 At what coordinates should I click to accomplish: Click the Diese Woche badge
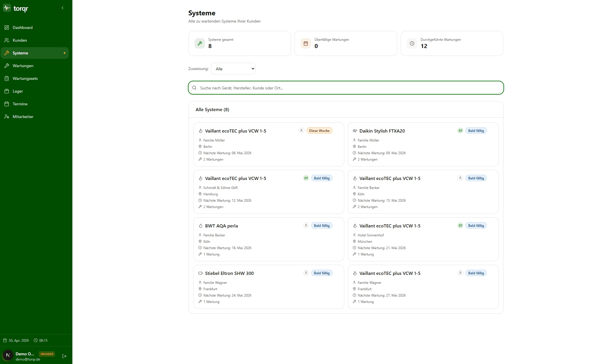319,130
